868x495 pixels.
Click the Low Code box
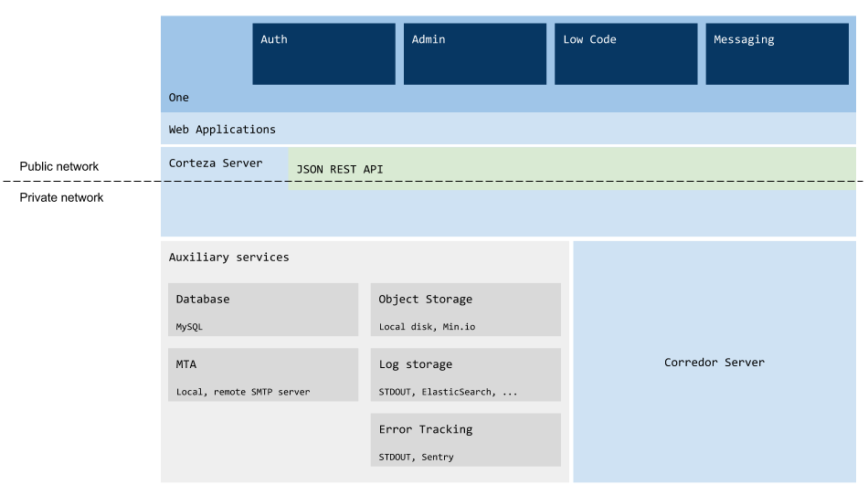coord(626,54)
